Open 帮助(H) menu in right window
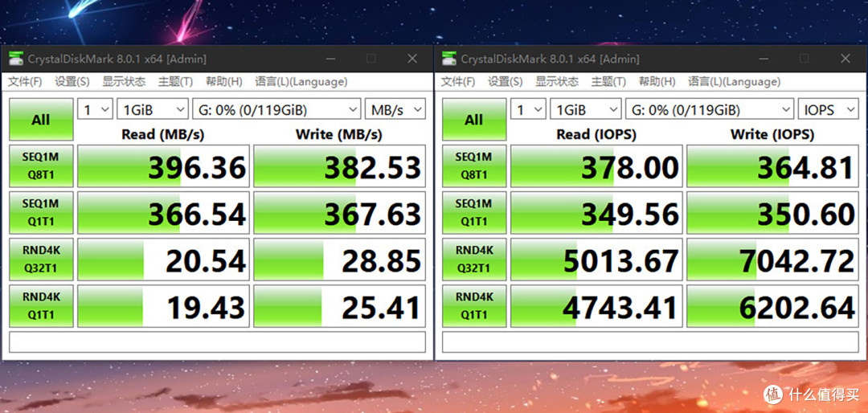Screen dimensions: 868x413 click(x=657, y=82)
